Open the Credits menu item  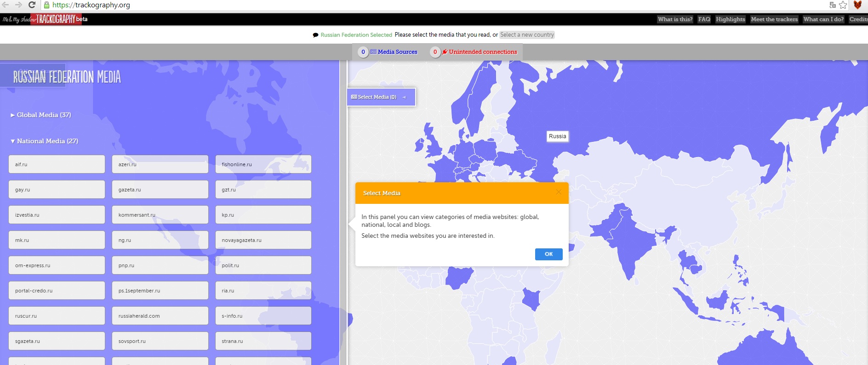858,19
